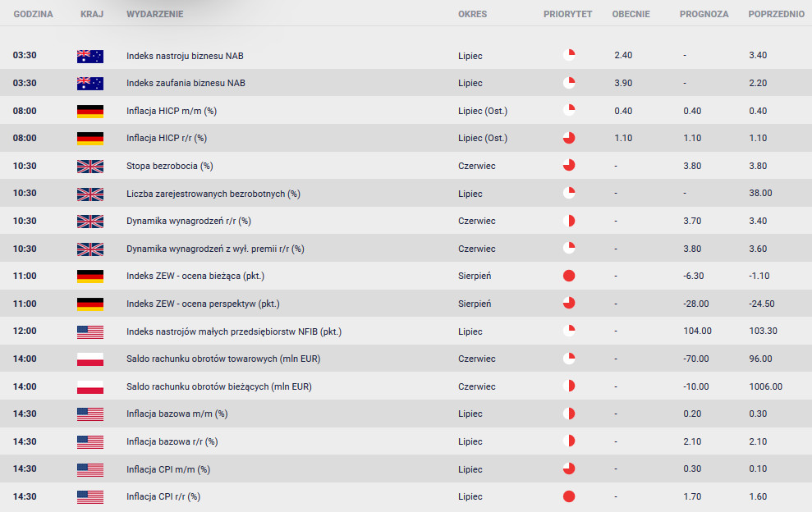The height and width of the screenshot is (512, 812).
Task: Click priority icon for Inflacja CPI r/r
Action: coord(569,496)
